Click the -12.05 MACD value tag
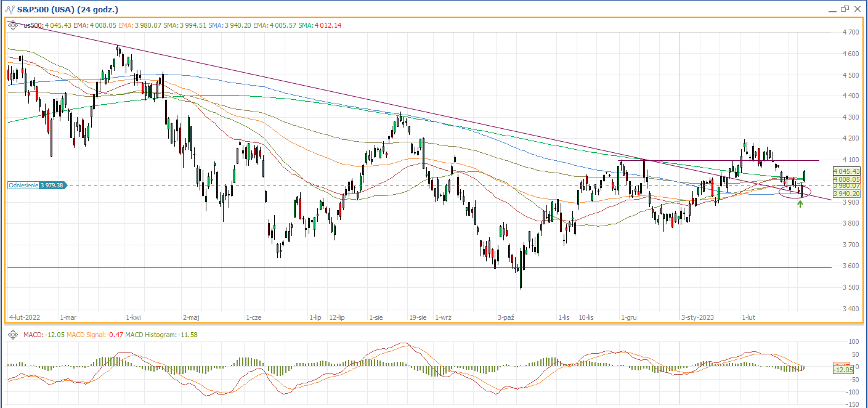 pos(843,369)
